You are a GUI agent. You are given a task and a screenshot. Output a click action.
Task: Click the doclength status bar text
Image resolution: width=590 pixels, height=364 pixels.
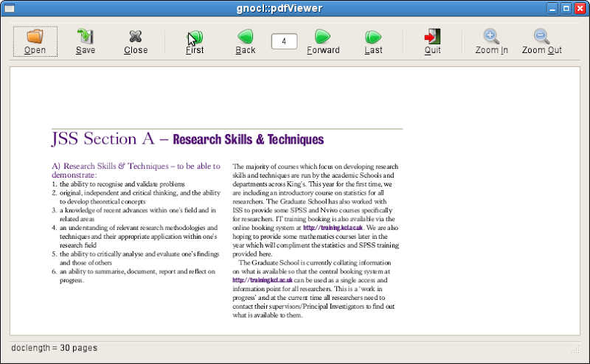click(54, 348)
